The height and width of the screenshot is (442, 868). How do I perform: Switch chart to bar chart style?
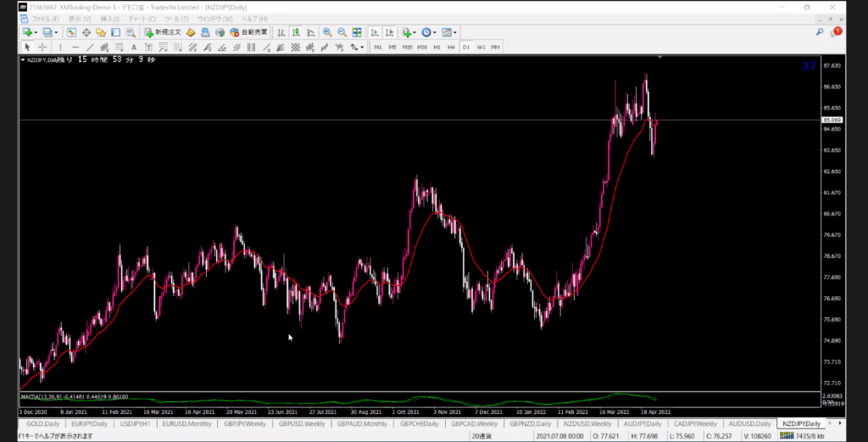click(281, 33)
